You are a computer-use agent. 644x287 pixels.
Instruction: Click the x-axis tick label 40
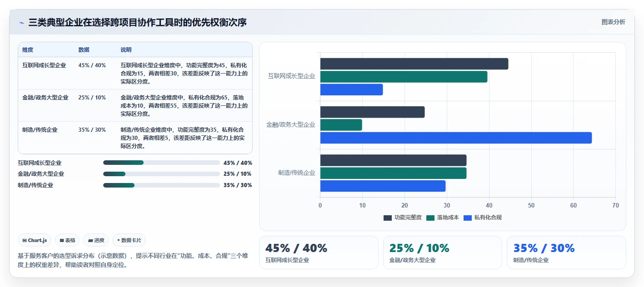point(489,206)
